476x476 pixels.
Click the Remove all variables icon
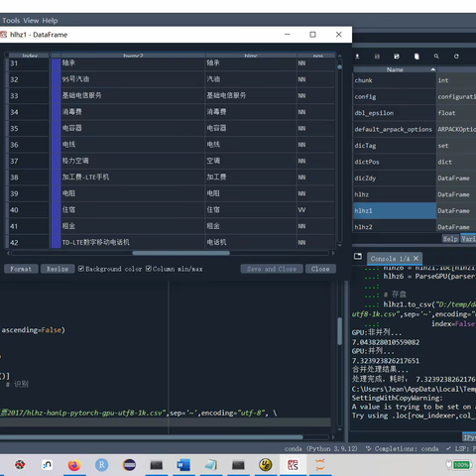[416, 57]
